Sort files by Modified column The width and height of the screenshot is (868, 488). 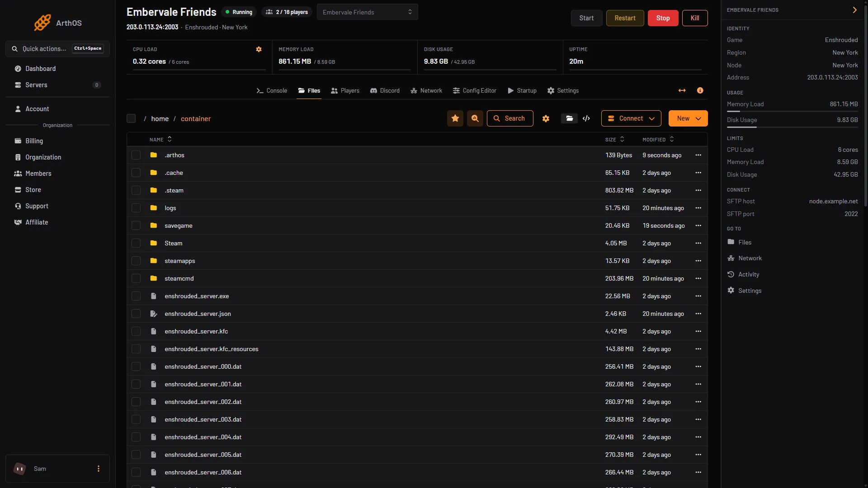click(658, 140)
